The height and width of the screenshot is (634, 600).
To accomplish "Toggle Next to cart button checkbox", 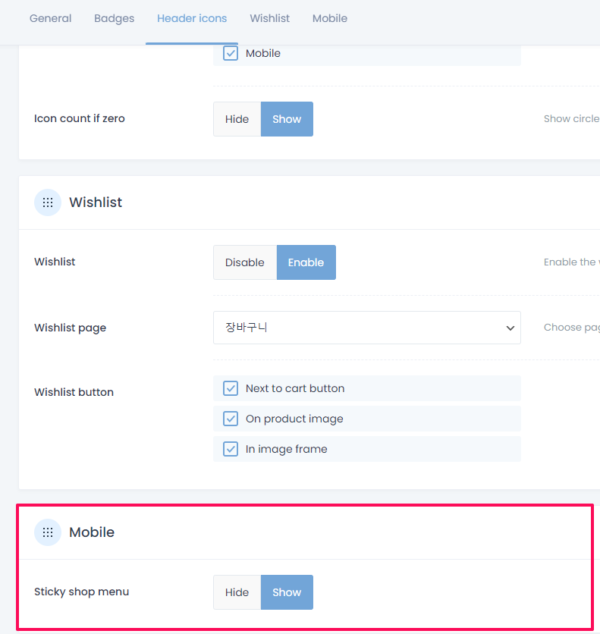I will point(230,388).
